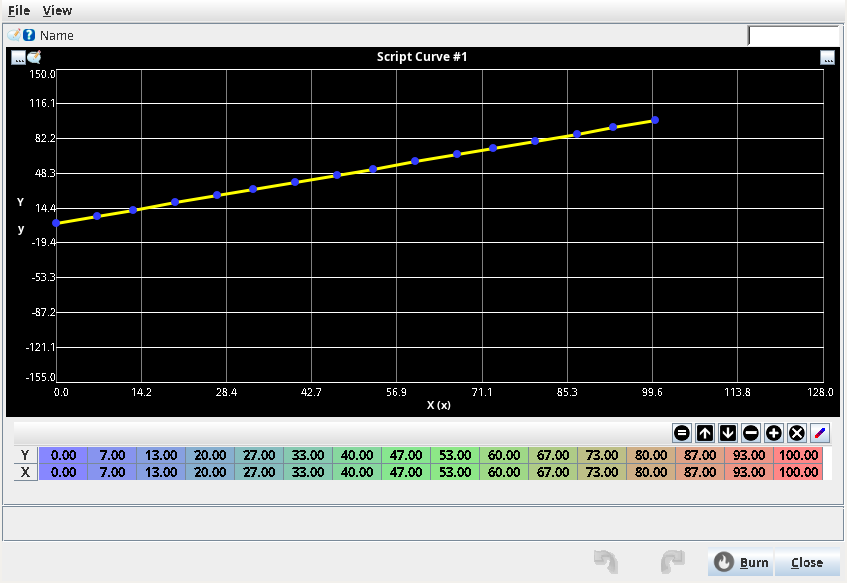Click the interpolate color-line tool
The image size is (847, 583).
click(x=820, y=433)
